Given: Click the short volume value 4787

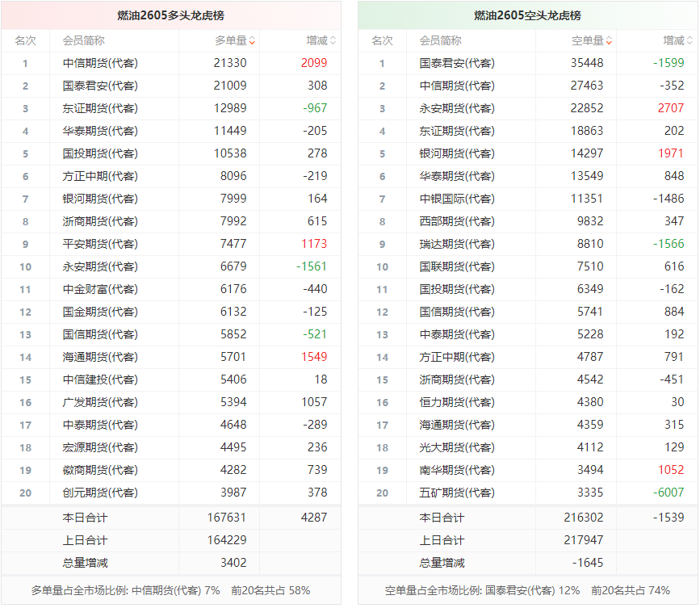Looking at the screenshot, I should (x=589, y=357).
